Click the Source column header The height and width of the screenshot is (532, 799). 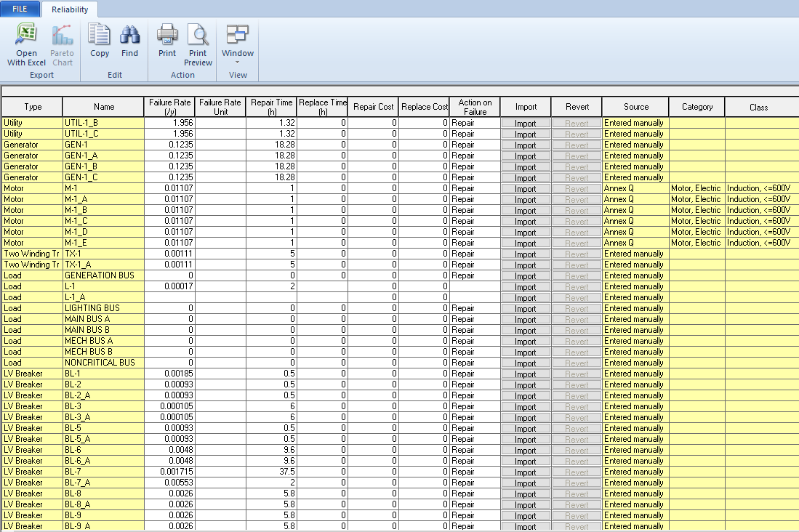coord(635,107)
